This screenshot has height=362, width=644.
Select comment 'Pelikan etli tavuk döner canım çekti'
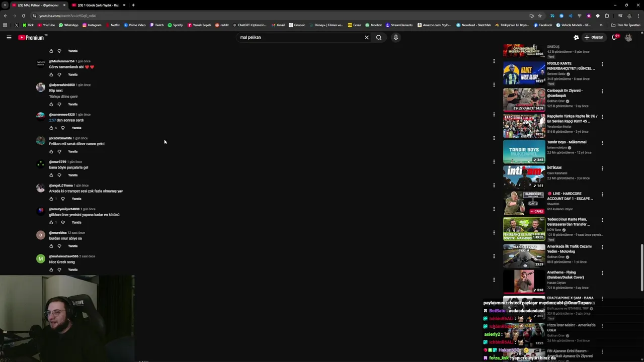point(76,144)
